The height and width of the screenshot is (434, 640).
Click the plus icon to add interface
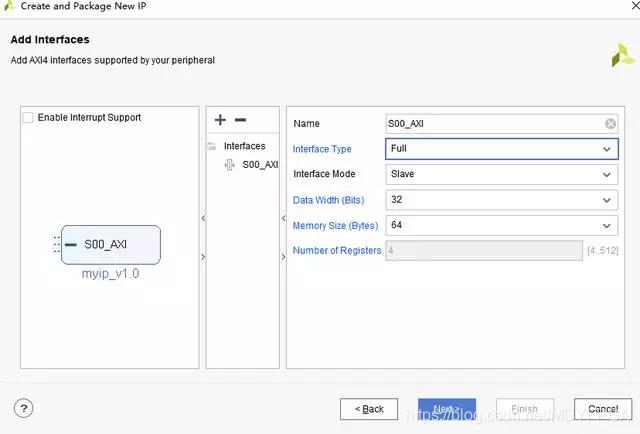[x=220, y=120]
